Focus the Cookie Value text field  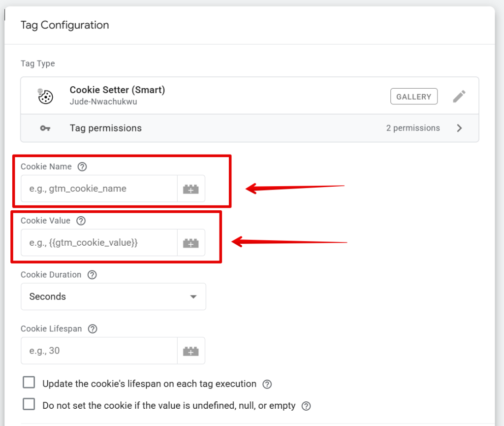click(99, 243)
